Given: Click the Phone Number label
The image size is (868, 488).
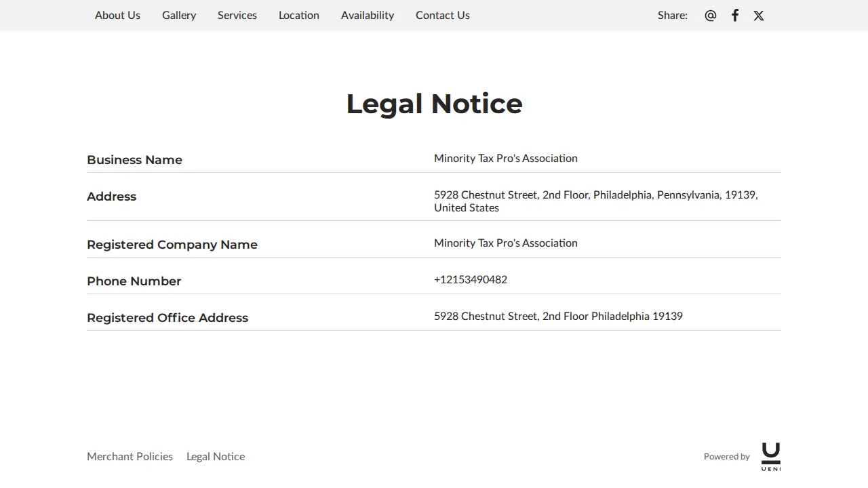Looking at the screenshot, I should [134, 281].
